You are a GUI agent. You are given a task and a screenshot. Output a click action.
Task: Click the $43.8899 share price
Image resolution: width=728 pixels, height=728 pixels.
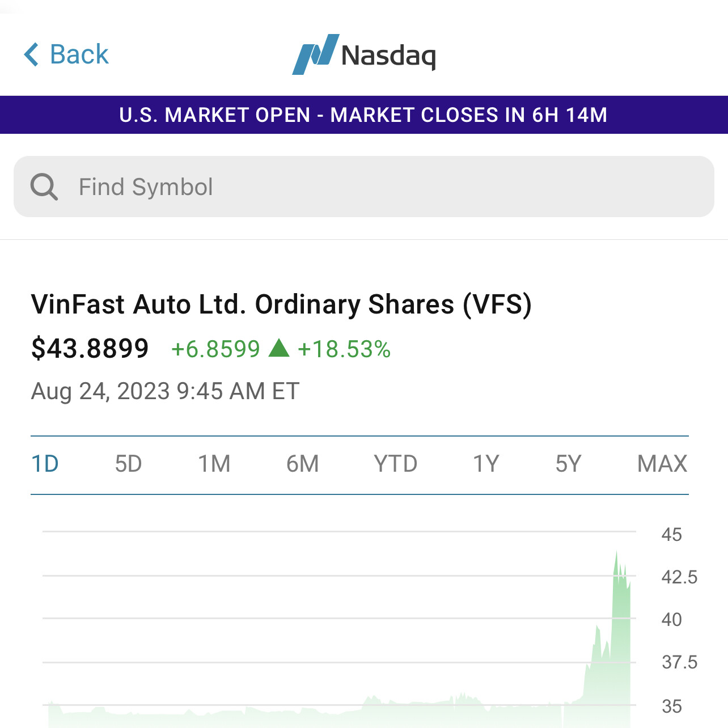(90, 348)
